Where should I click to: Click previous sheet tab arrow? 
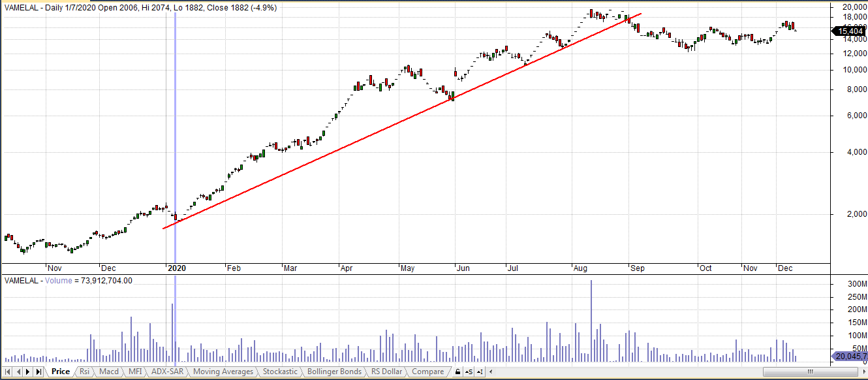[18, 372]
